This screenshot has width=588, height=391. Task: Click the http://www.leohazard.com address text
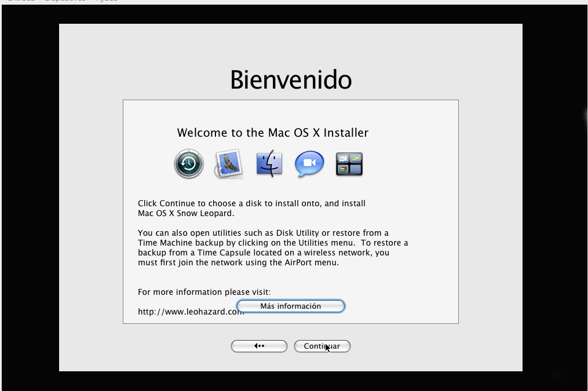(191, 312)
